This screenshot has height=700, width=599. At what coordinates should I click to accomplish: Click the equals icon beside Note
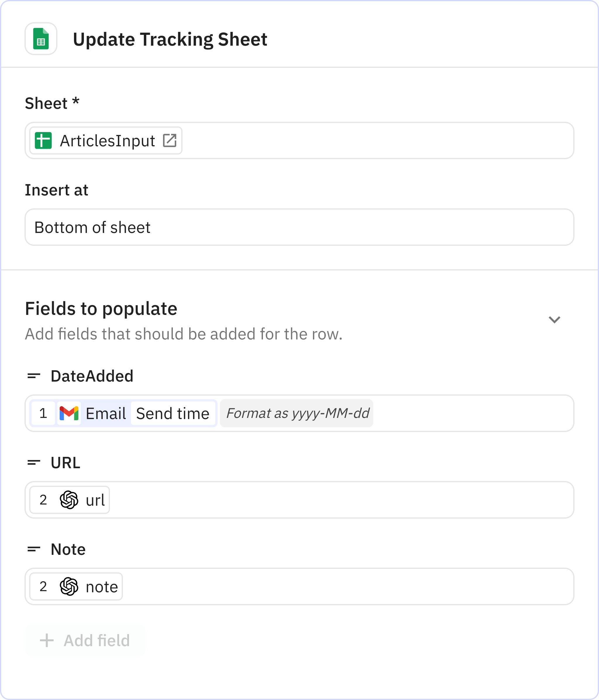pyautogui.click(x=33, y=549)
